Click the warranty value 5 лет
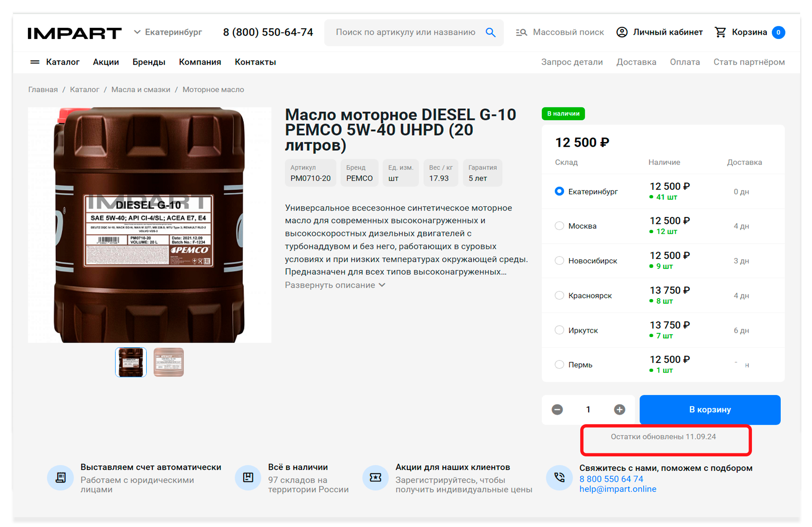 click(478, 178)
